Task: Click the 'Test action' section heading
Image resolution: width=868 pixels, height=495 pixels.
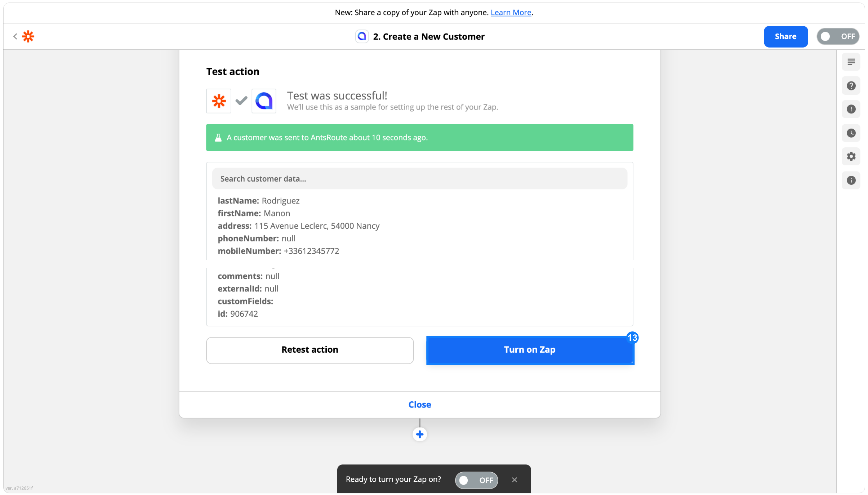Action: tap(233, 72)
